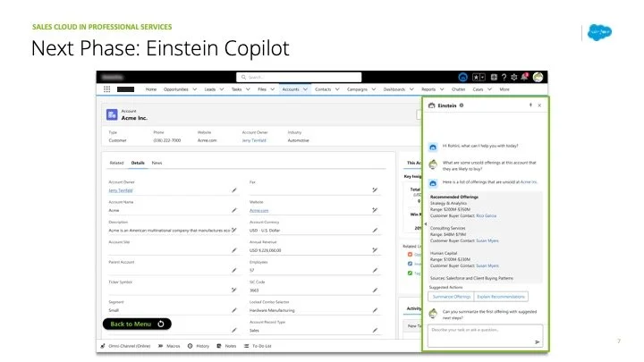This screenshot has width=644, height=362.
Task: Open the Rico Garcia contact link
Action: 486,215
